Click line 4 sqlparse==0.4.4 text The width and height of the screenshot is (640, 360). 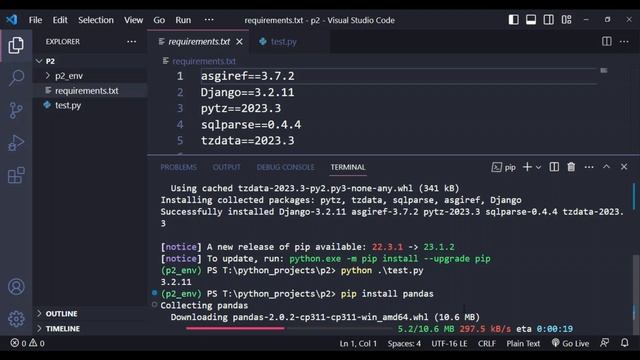pos(251,124)
